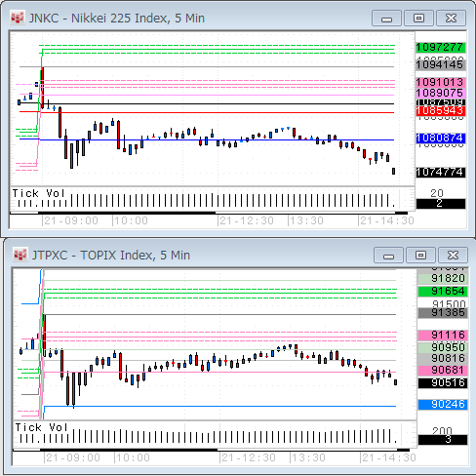Click the blue 1080874 price label

coord(441,139)
